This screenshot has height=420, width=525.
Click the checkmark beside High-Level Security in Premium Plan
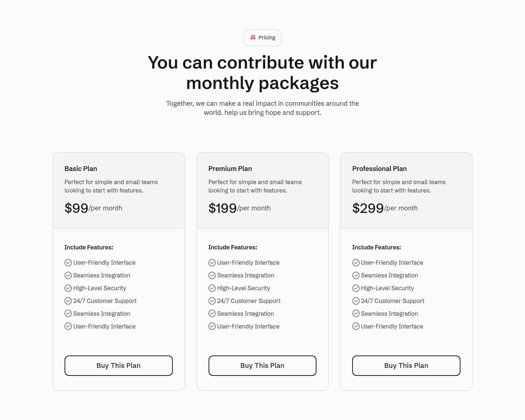(212, 288)
